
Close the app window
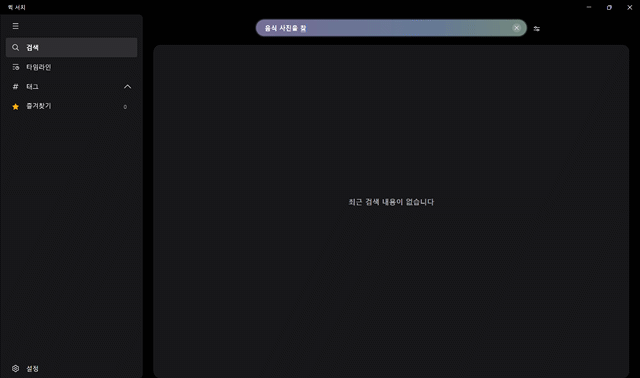pos(630,7)
